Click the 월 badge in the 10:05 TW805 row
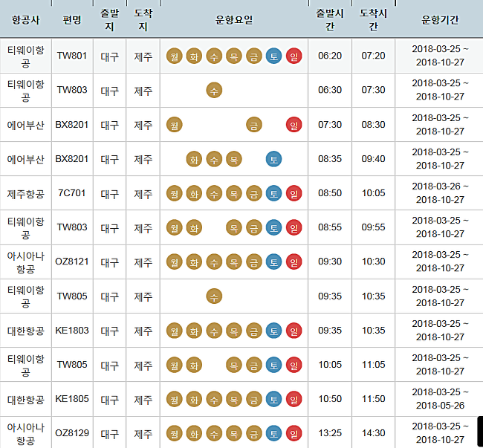 click(175, 365)
